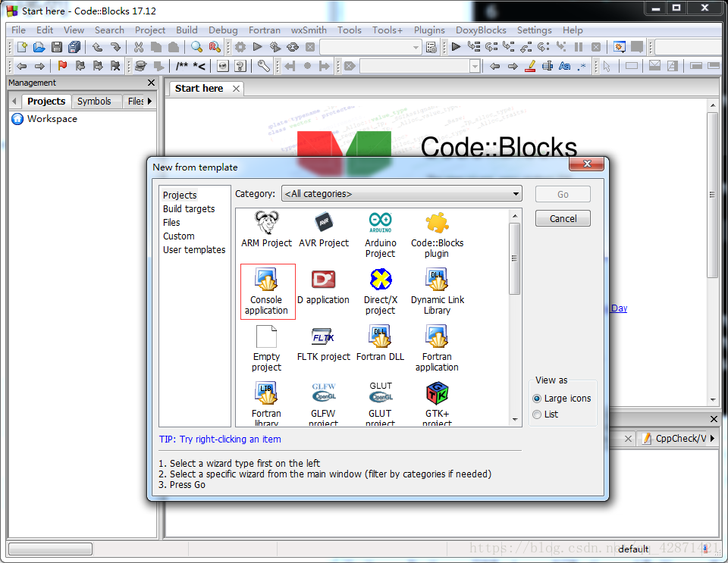728x563 pixels.
Task: Click the Rebuild circular arrows icon
Action: [x=293, y=47]
